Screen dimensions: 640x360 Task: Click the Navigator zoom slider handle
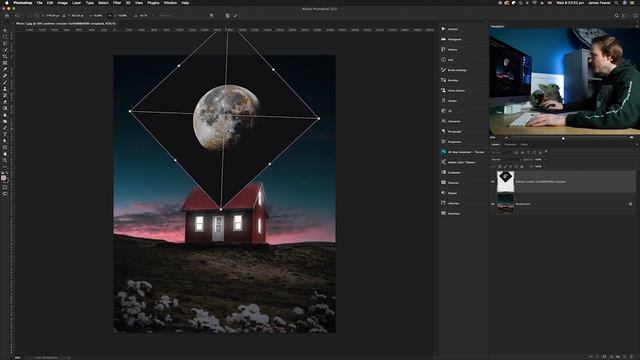point(563,138)
